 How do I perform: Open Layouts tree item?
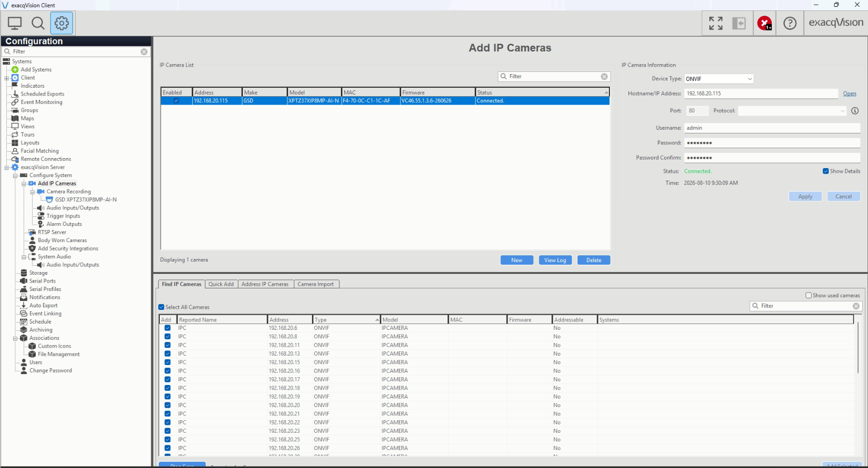click(x=30, y=143)
